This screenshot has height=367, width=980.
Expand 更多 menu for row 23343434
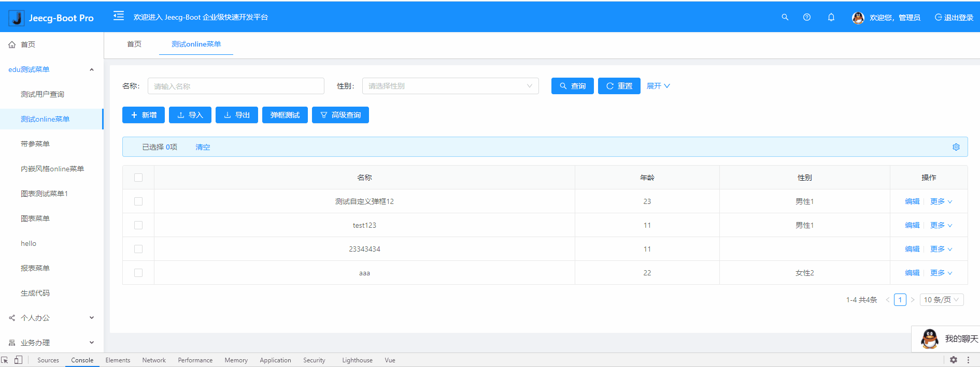[x=941, y=249]
